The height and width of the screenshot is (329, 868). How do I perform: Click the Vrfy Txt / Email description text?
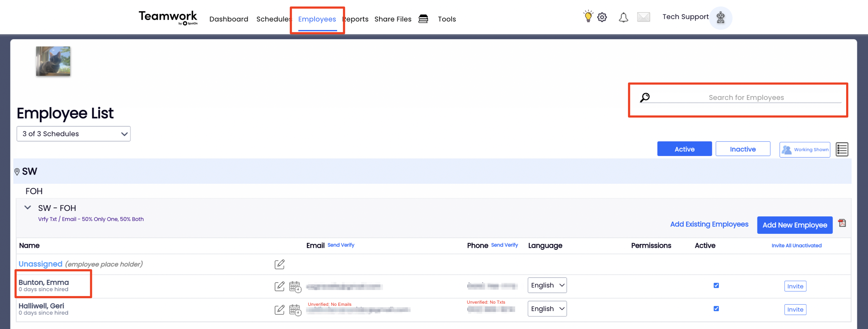coord(91,219)
